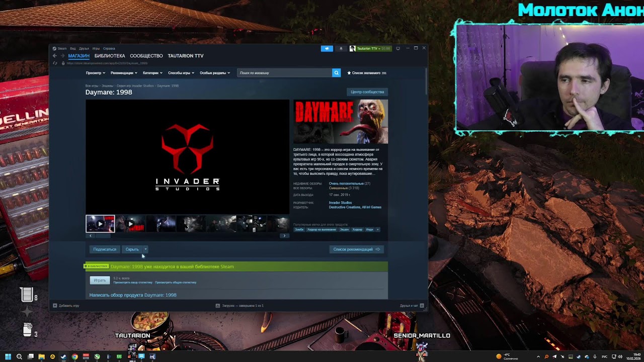Switch to the МАГАЗИН tab

pyautogui.click(x=78, y=56)
